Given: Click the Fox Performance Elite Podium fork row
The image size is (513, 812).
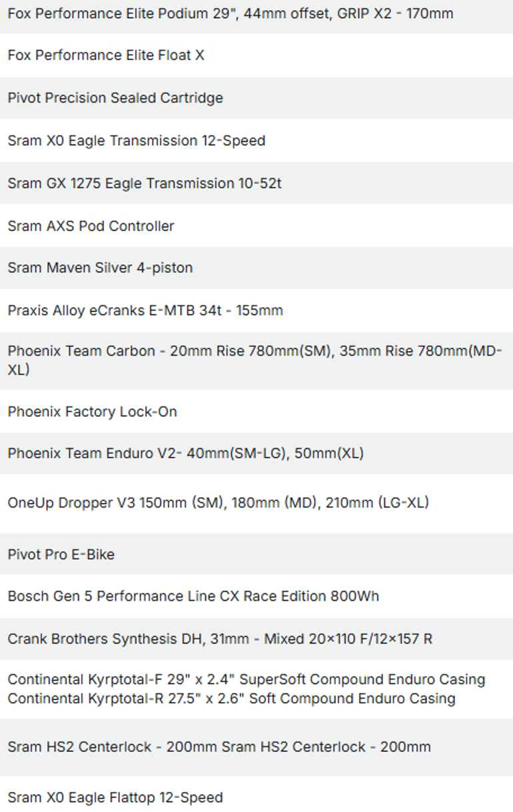Looking at the screenshot, I should point(256,14).
